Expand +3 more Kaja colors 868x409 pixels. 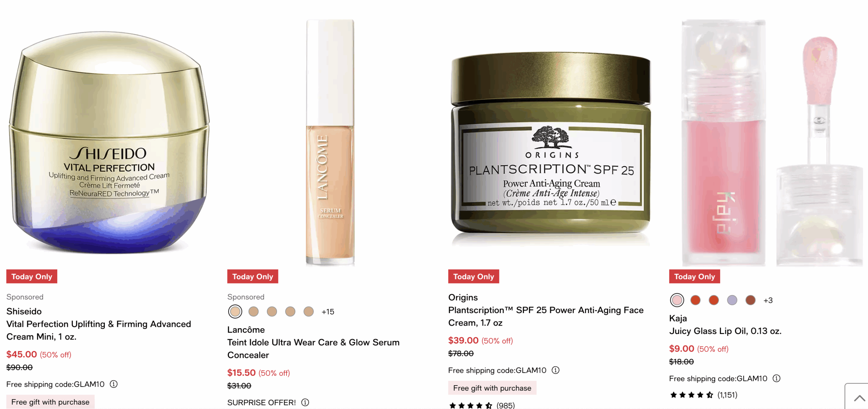pos(768,300)
